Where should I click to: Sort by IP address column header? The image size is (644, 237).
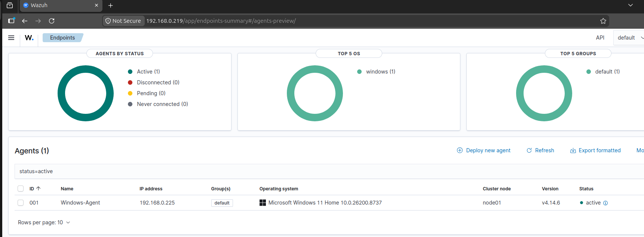coord(151,189)
